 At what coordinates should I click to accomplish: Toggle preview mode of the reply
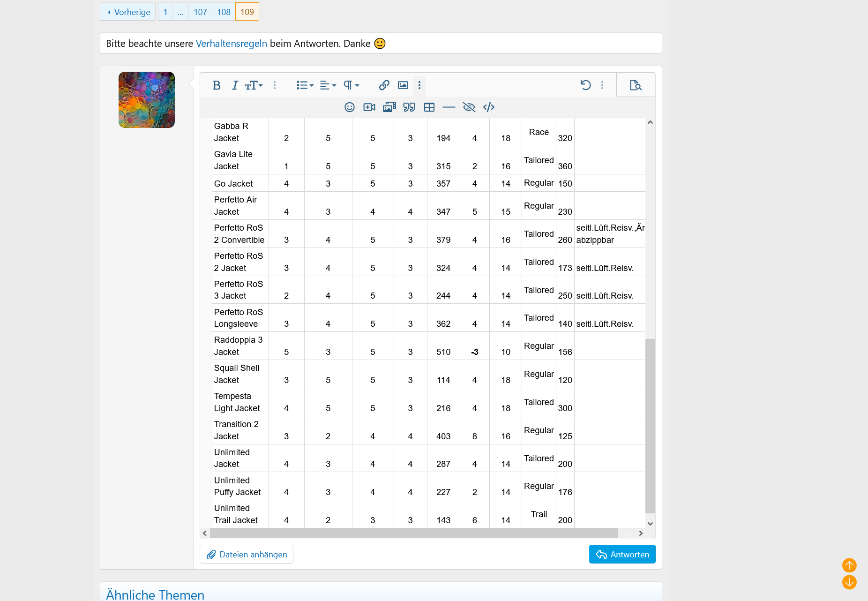[x=636, y=85]
